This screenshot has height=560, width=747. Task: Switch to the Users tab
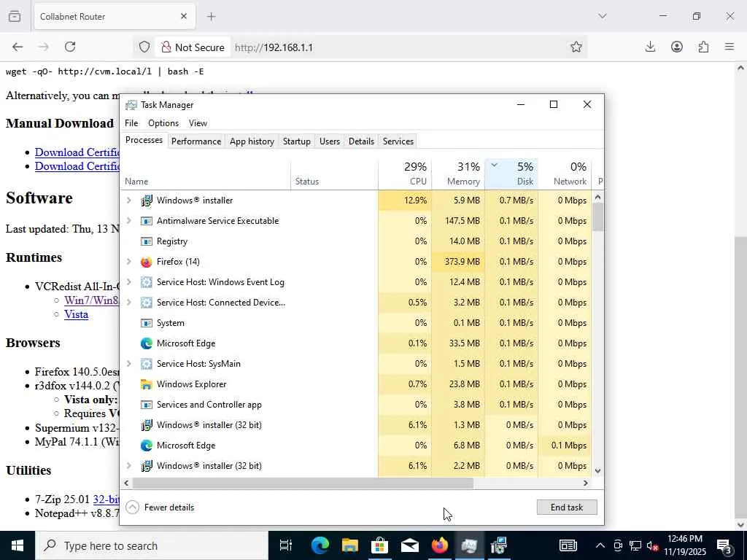coord(330,141)
